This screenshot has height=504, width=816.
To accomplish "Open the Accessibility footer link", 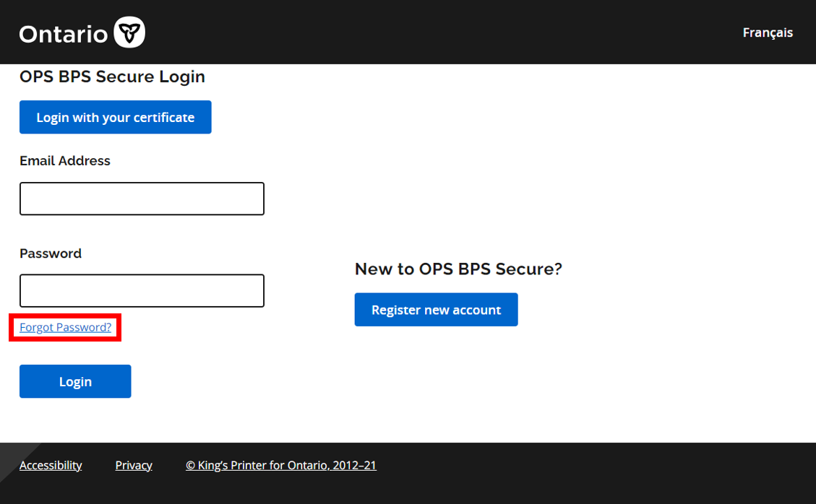I will coord(51,465).
